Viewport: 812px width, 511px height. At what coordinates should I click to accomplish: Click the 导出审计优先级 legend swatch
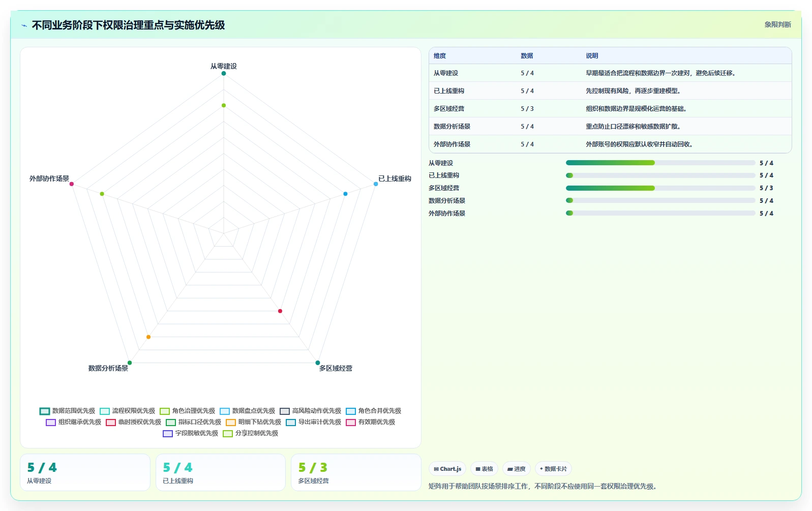[291, 422]
